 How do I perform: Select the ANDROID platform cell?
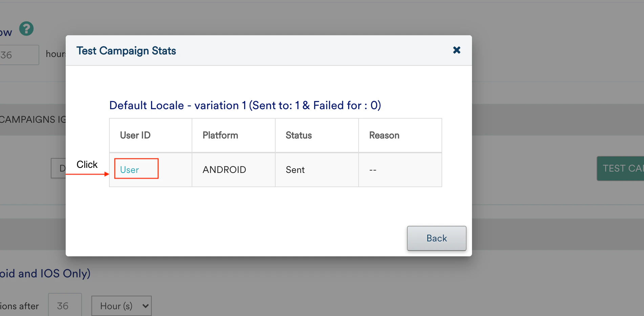tap(224, 170)
